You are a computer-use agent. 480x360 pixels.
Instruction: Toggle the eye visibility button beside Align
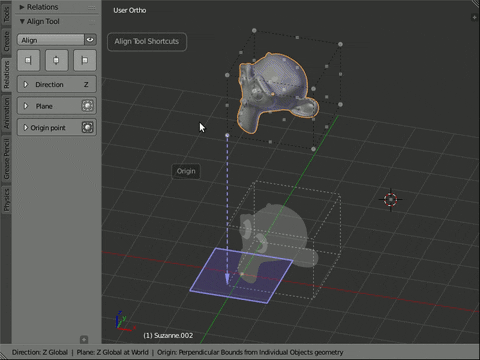(90, 40)
